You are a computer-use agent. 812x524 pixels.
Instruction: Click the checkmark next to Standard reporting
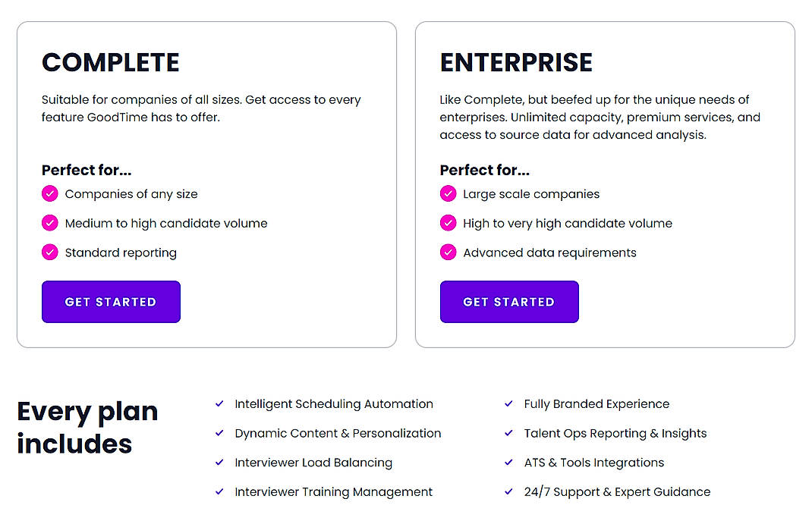pos(49,253)
